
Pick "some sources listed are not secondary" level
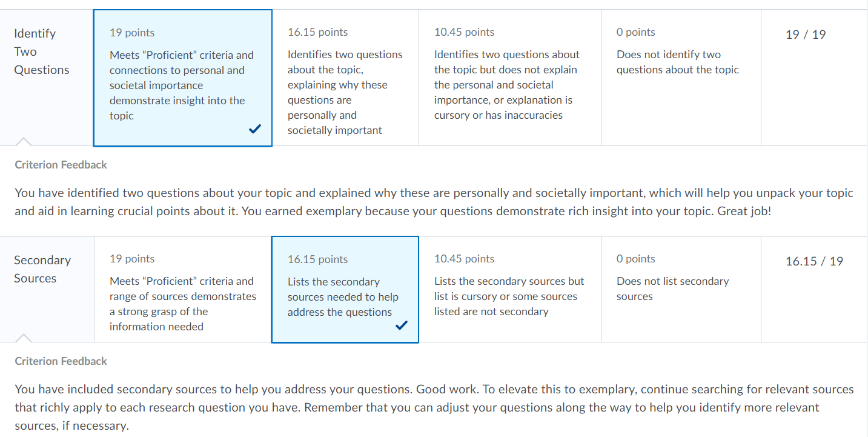click(509, 296)
